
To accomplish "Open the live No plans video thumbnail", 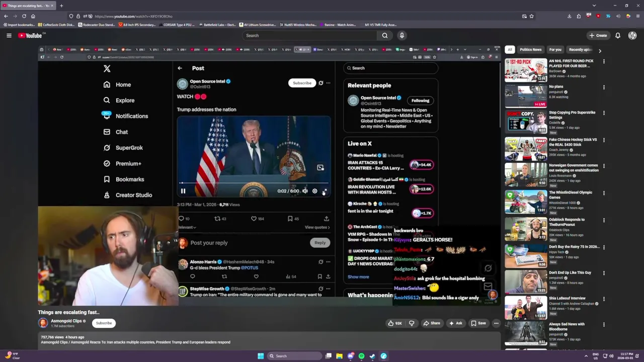I will coord(526,97).
